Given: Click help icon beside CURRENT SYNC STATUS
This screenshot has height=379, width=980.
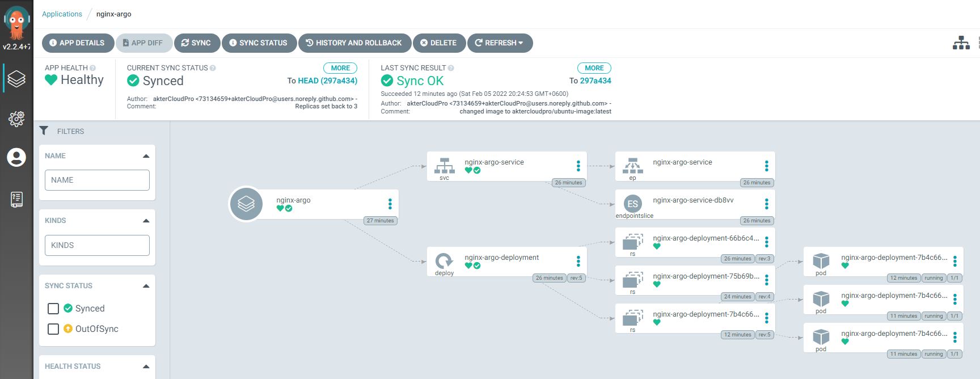Looking at the screenshot, I should 213,68.
